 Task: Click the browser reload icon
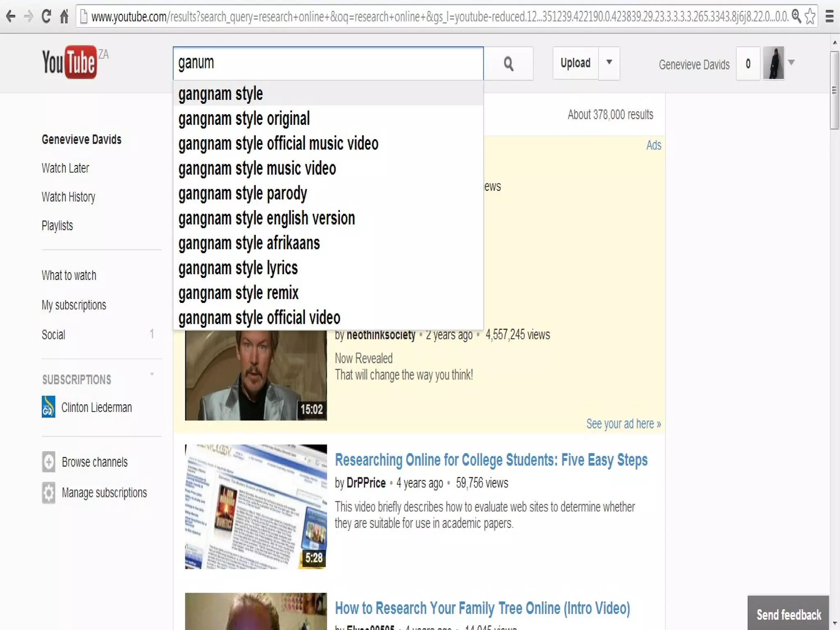46,16
